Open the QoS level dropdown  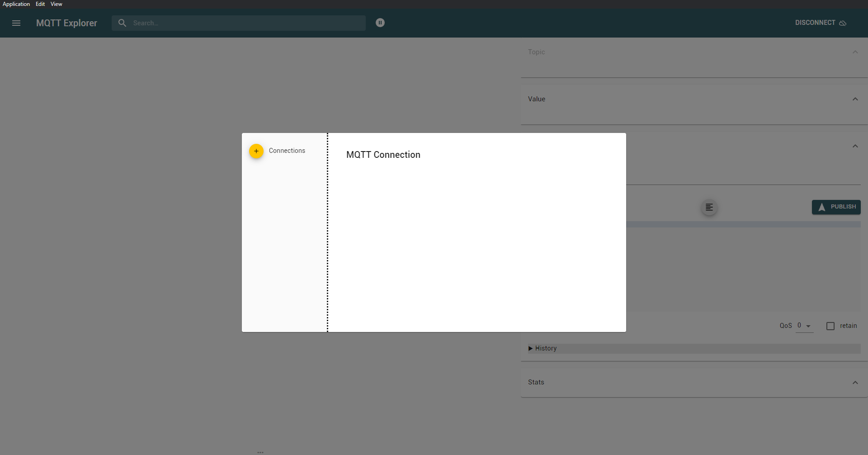click(804, 325)
